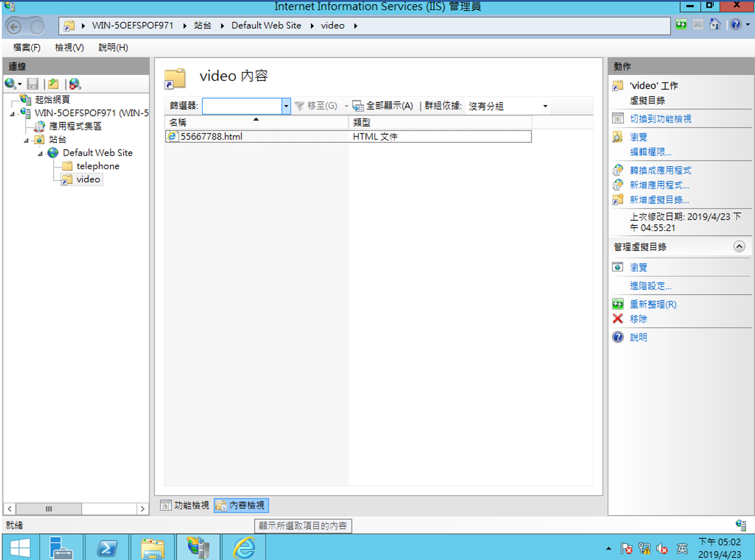Screen dimensions: 755x560
Task: Sort by the 類型 column header
Action: (x=440, y=122)
